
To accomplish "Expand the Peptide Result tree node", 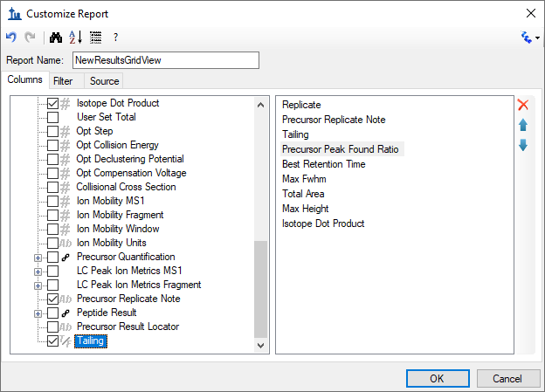I will tap(38, 313).
